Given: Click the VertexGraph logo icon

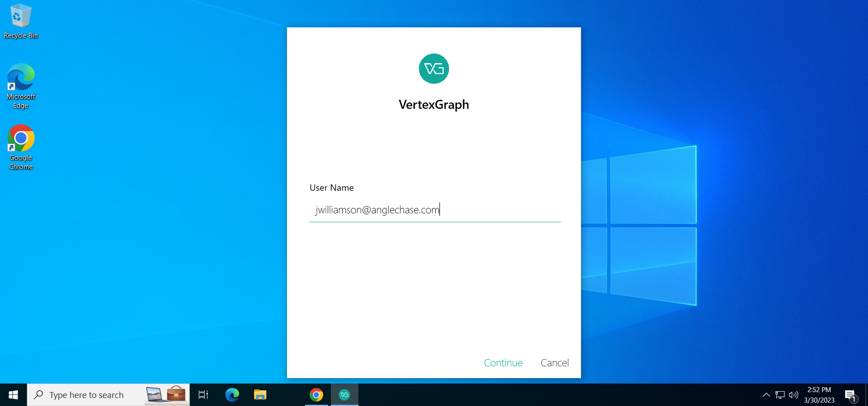Looking at the screenshot, I should pos(434,69).
